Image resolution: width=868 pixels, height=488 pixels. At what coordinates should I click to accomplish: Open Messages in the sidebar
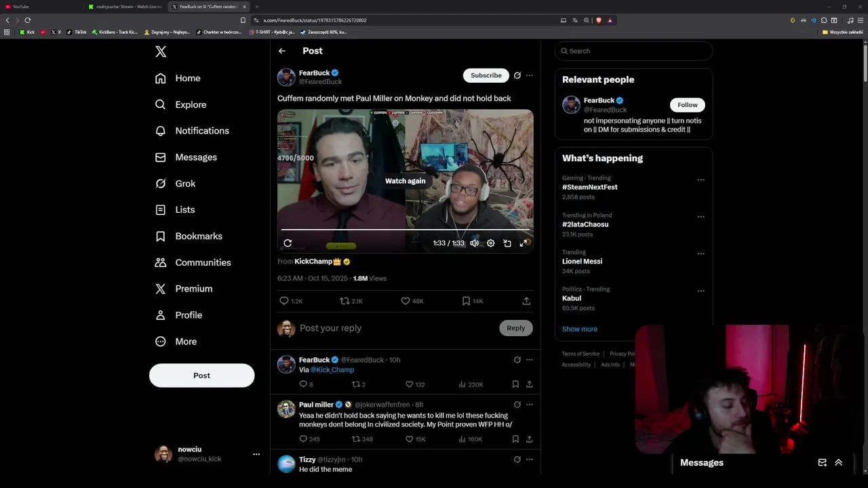point(186,157)
